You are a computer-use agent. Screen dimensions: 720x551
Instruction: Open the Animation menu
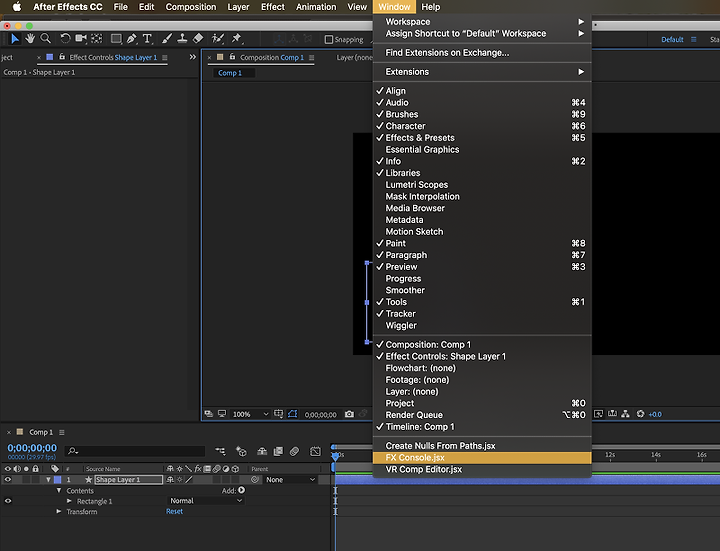(316, 7)
